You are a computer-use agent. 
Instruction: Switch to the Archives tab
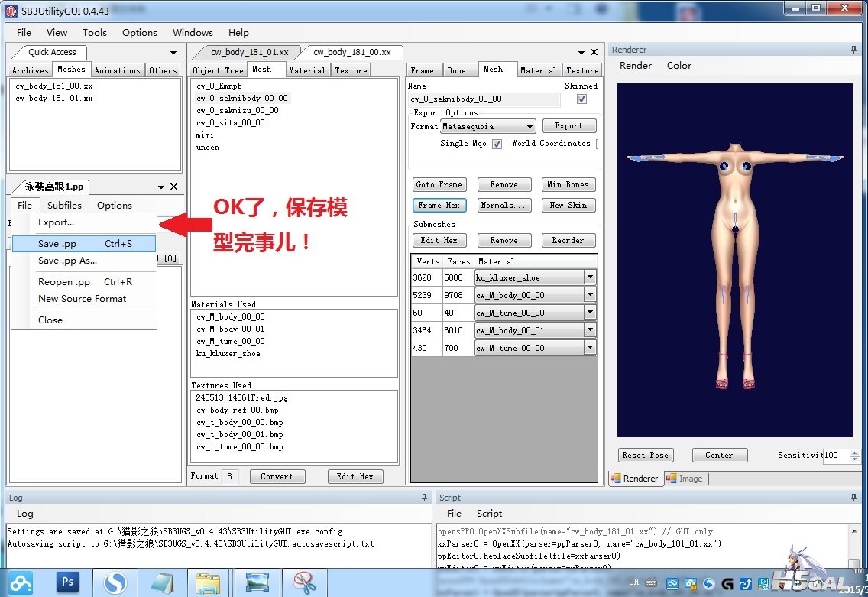coord(31,70)
